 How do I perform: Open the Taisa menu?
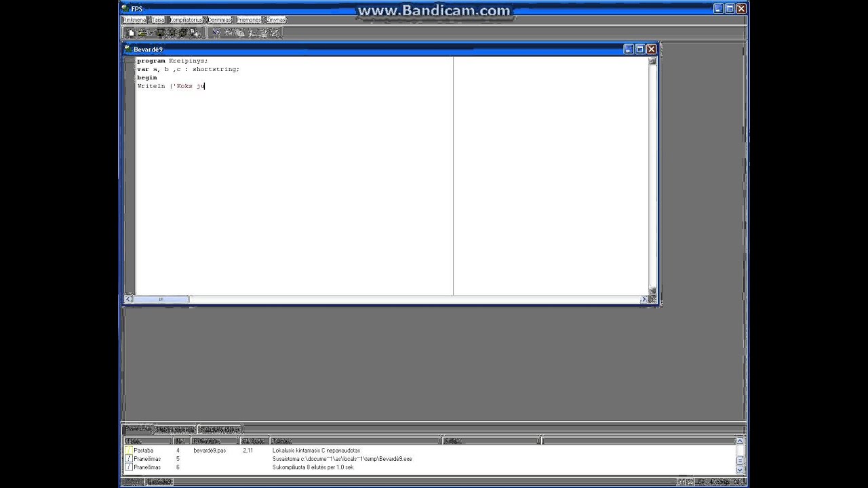158,20
